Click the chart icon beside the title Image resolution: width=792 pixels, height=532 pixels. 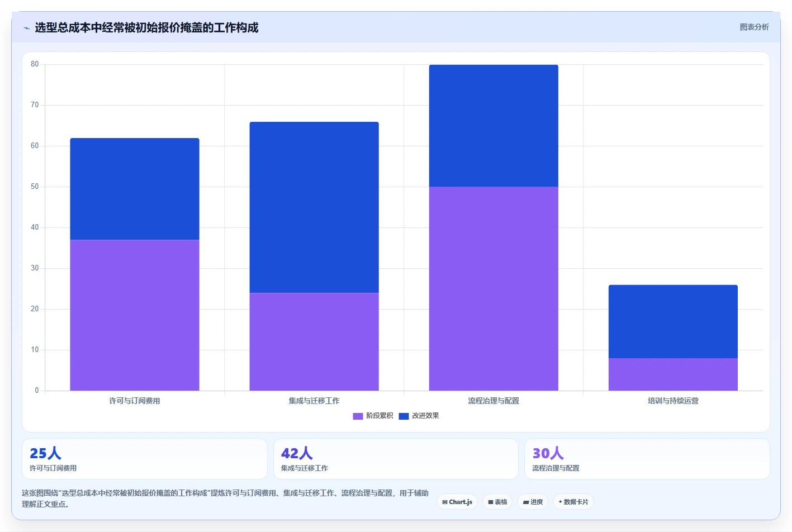tap(26, 28)
